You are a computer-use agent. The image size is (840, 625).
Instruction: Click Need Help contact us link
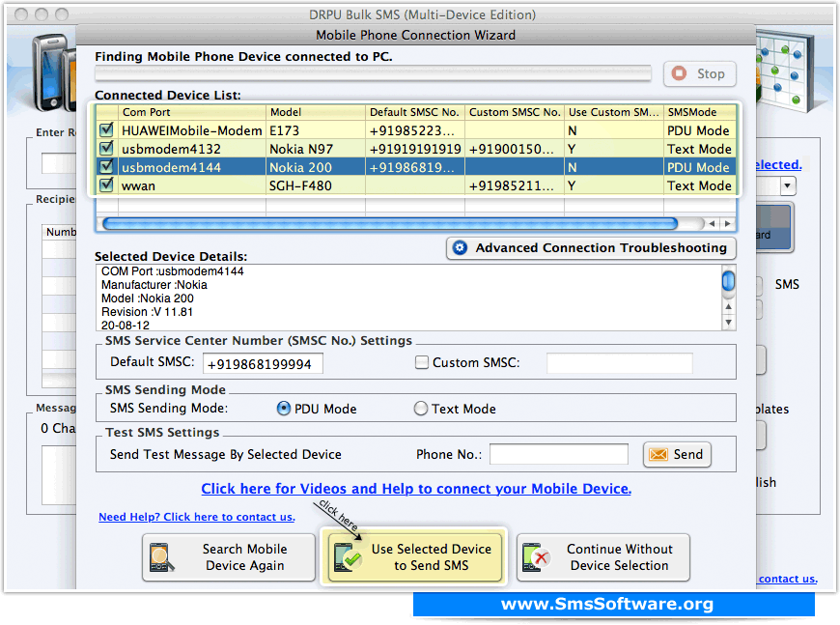tap(197, 517)
